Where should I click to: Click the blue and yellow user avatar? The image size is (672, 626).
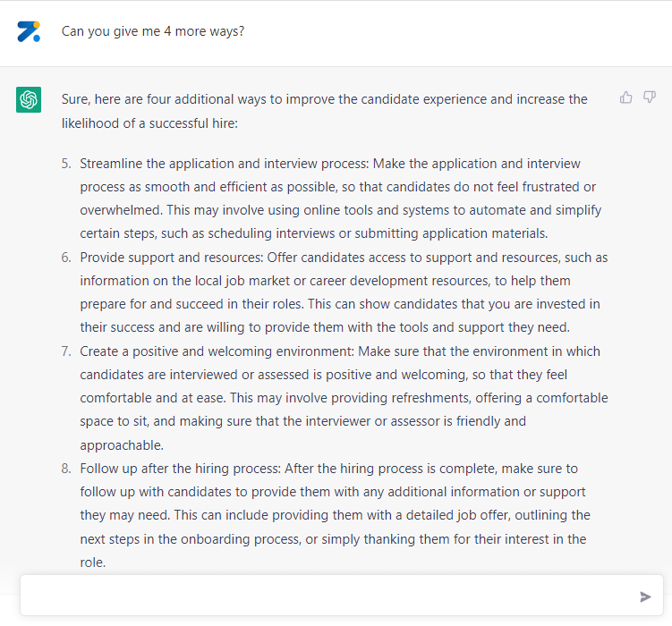pyautogui.click(x=29, y=31)
